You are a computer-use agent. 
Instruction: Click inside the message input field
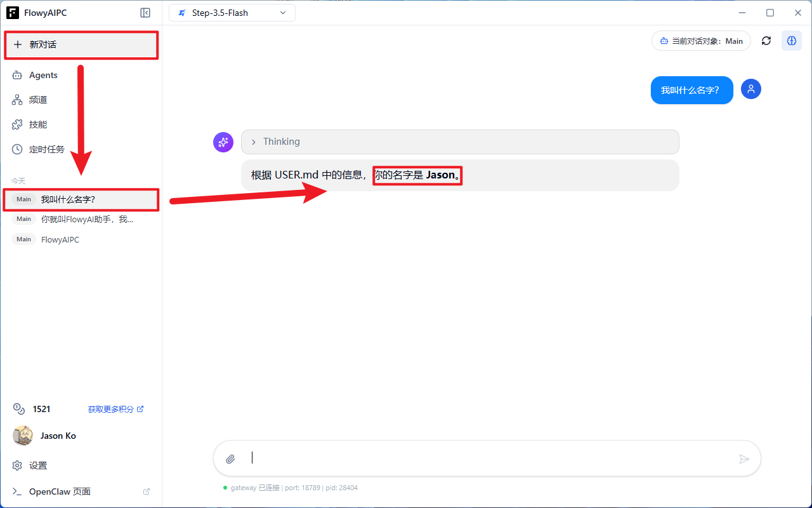click(x=444, y=458)
